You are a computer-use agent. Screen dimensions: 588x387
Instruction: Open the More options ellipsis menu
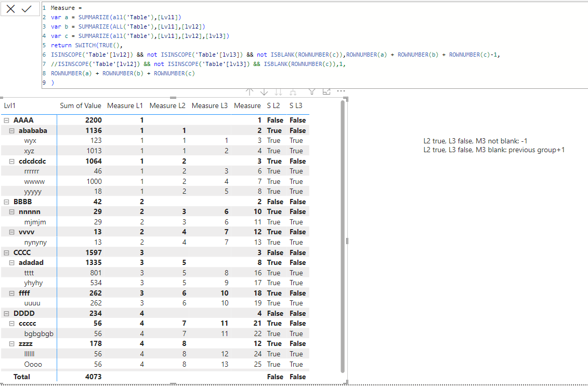341,91
